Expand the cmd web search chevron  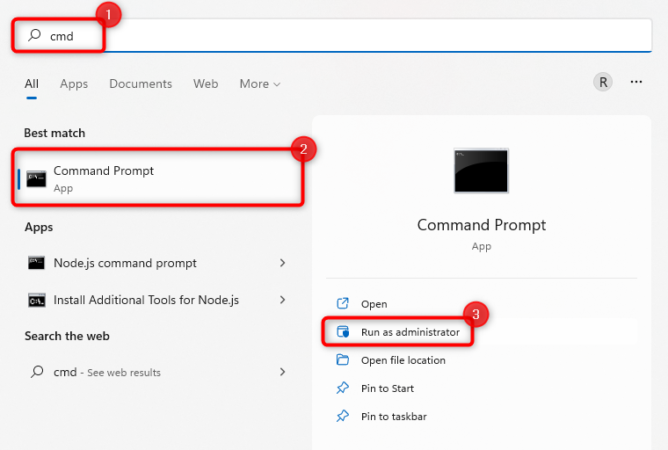point(283,372)
